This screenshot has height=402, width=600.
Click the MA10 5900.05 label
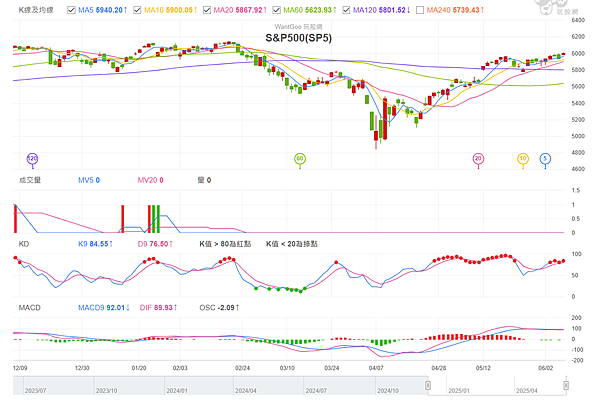click(x=171, y=10)
